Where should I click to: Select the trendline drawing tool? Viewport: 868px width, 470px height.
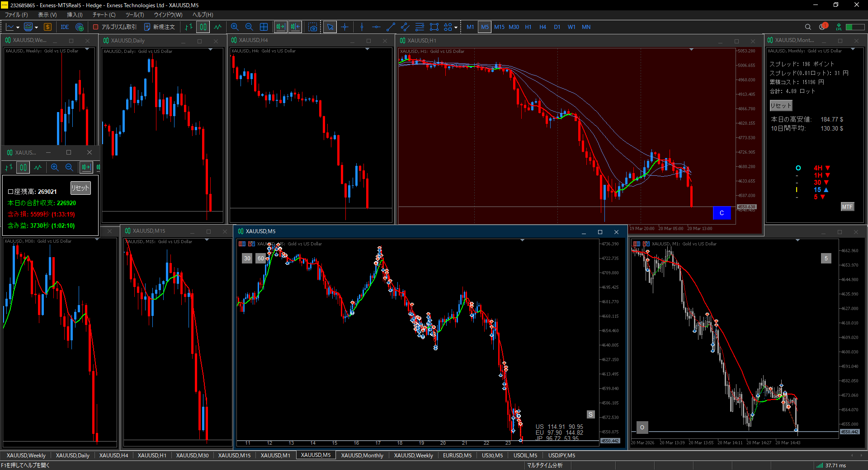tap(391, 27)
